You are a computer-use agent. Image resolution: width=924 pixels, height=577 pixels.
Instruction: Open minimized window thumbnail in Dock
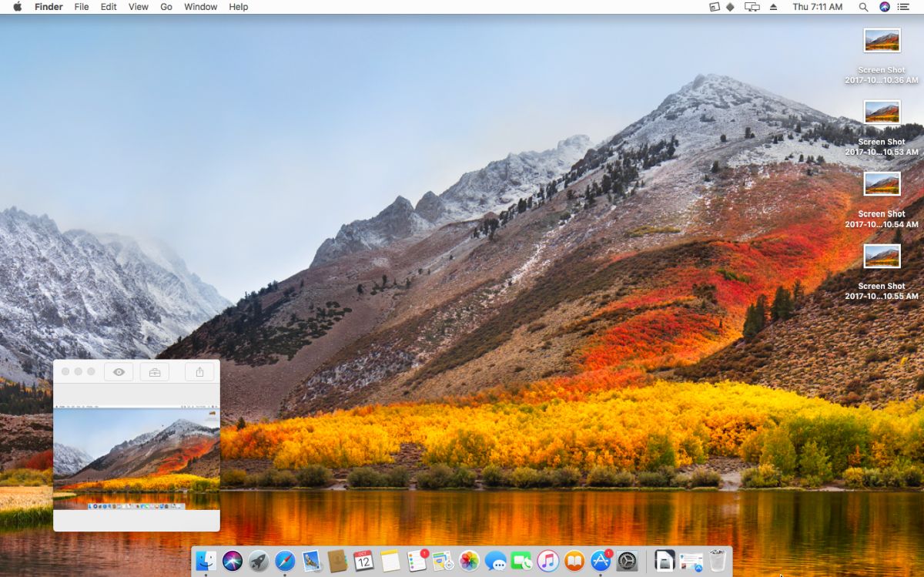point(691,562)
